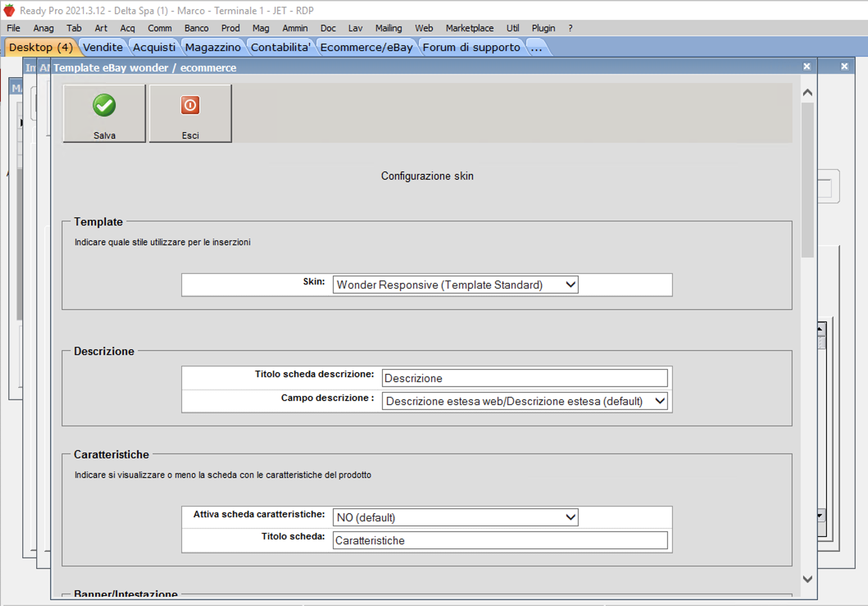Viewport: 868px width, 606px height.
Task: Open the Ammin menu
Action: click(295, 28)
